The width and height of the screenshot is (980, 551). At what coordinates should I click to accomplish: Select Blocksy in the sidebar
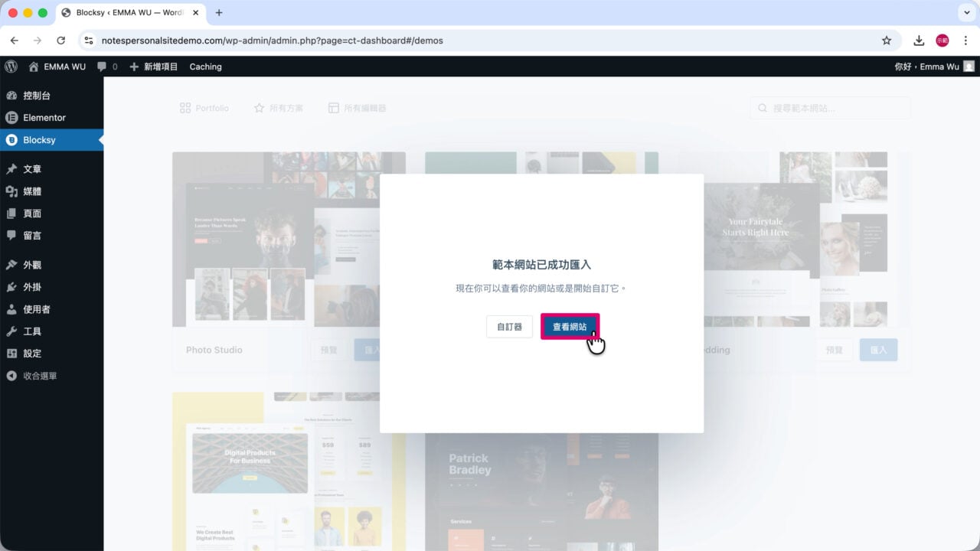[51, 140]
